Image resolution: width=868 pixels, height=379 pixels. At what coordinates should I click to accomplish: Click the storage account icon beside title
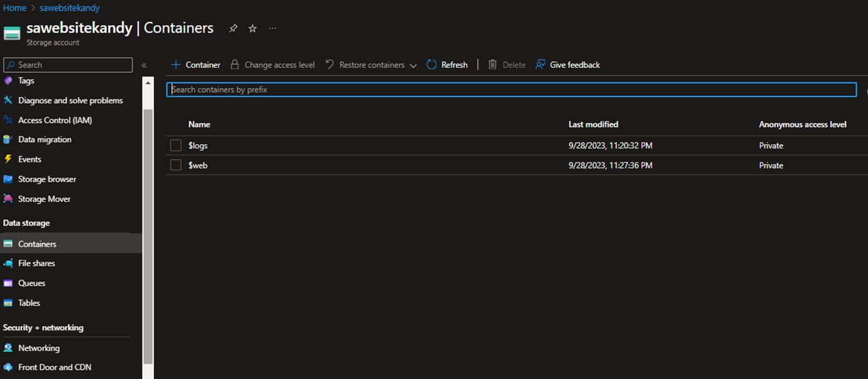point(12,33)
